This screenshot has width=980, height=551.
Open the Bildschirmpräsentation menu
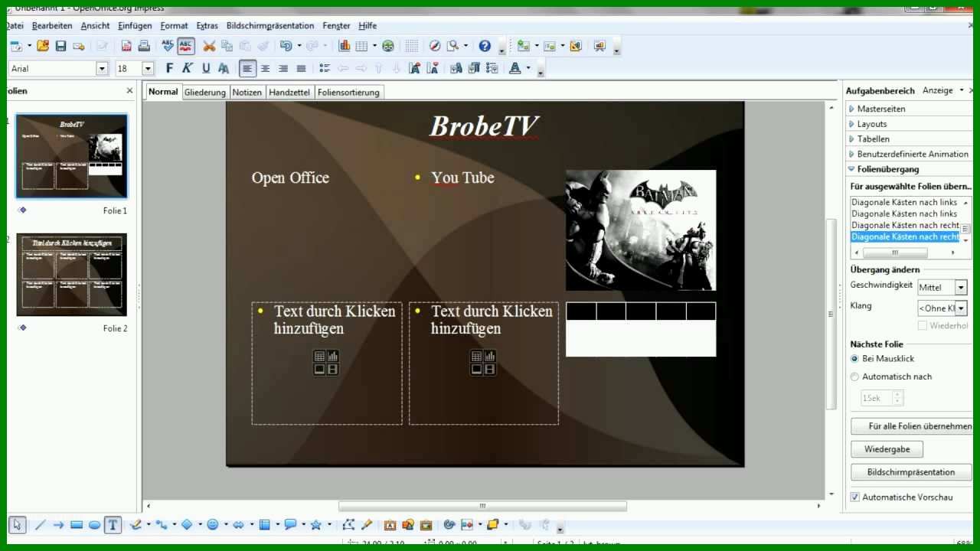pos(270,25)
